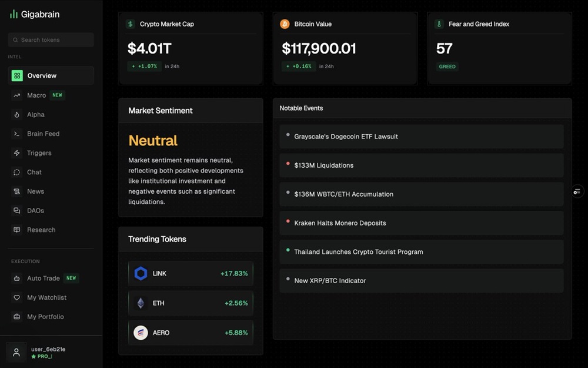The image size is (588, 368).
Task: Click the Fear and Greed thermometer icon
Action: pyautogui.click(x=439, y=24)
